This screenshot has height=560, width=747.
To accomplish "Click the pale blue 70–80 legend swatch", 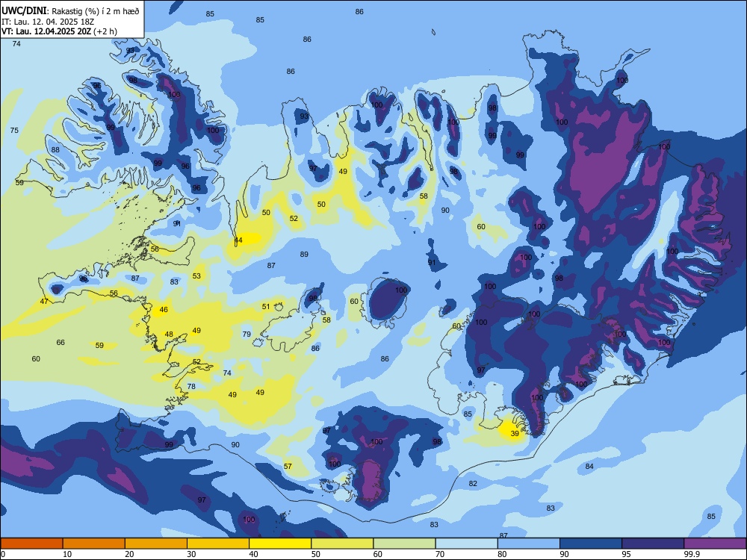I will click(x=466, y=544).
